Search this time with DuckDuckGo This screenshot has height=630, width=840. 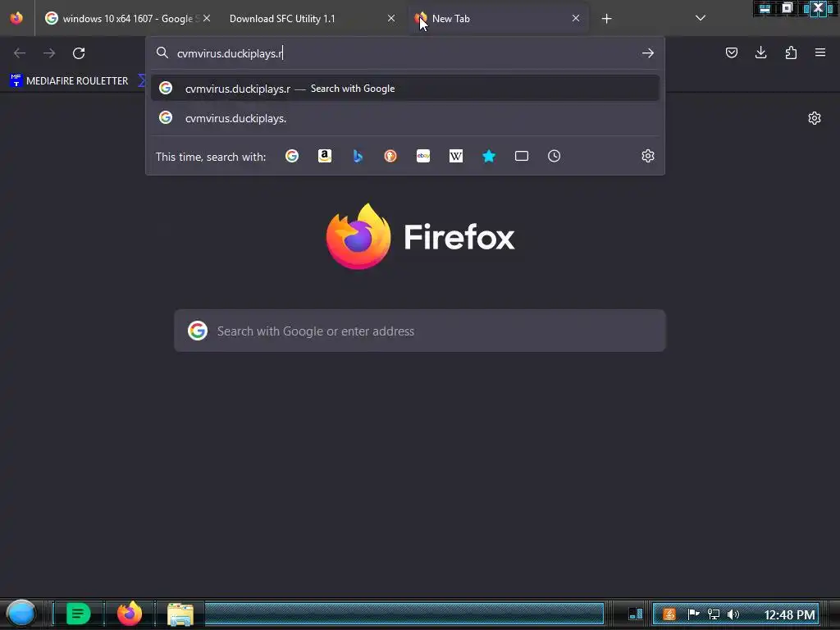pyautogui.click(x=390, y=156)
